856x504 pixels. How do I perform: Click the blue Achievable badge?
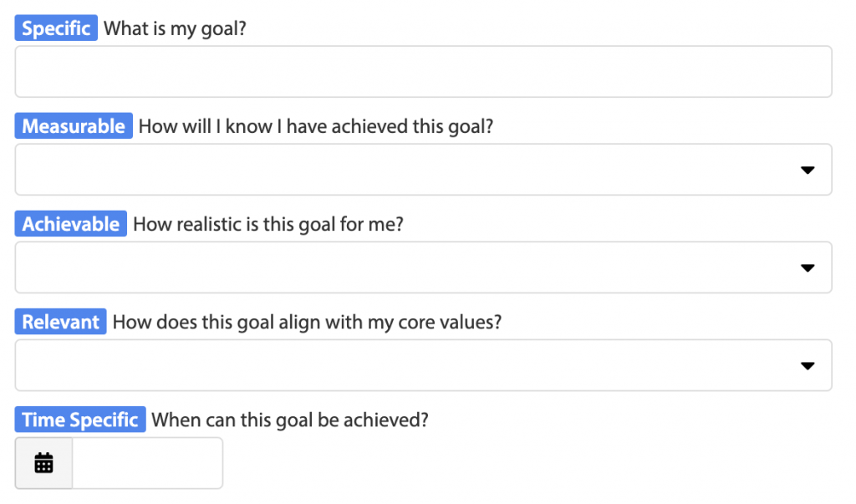click(71, 223)
